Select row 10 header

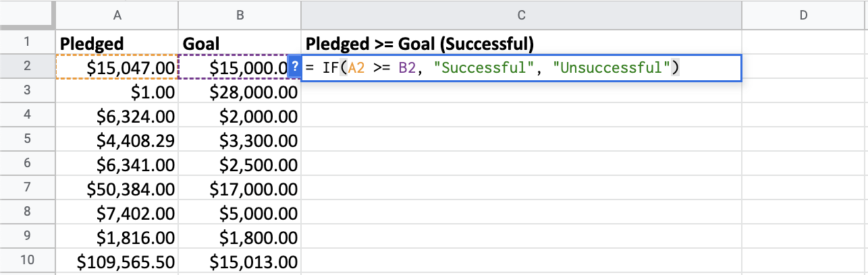[27, 262]
